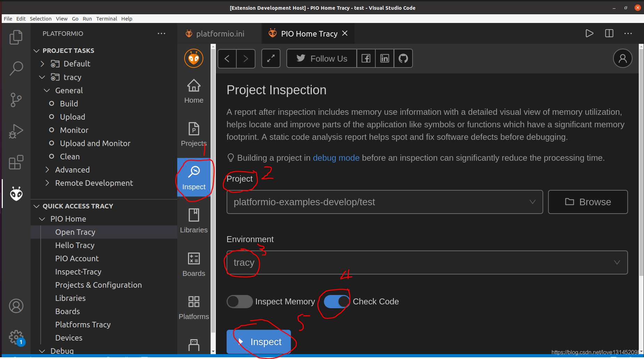Open Platforms in PIO sidebar

pyautogui.click(x=194, y=308)
